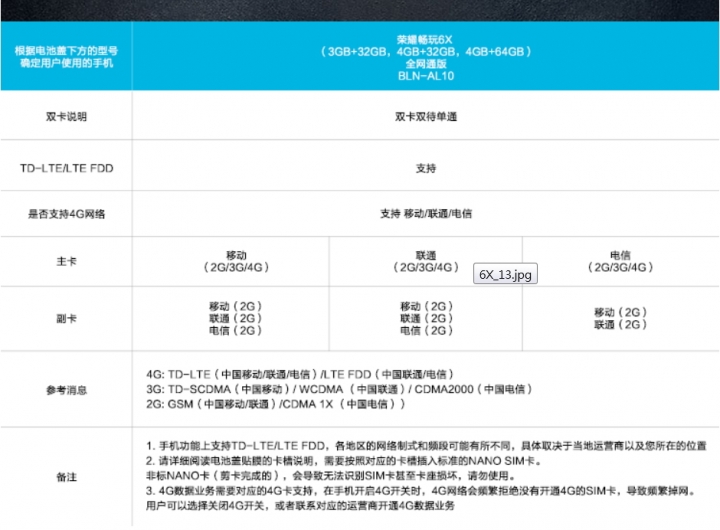Click the 副卡 row label

coord(67,318)
